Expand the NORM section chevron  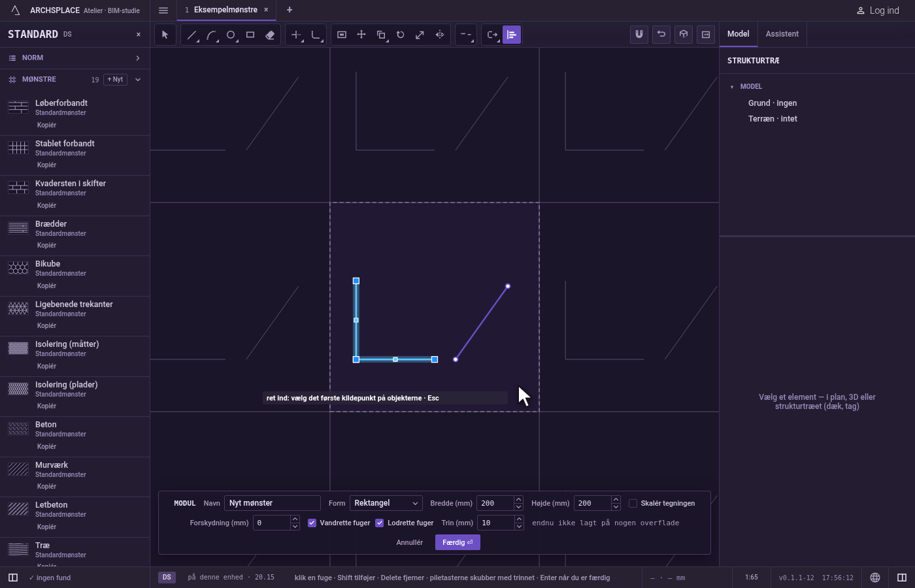(138, 58)
